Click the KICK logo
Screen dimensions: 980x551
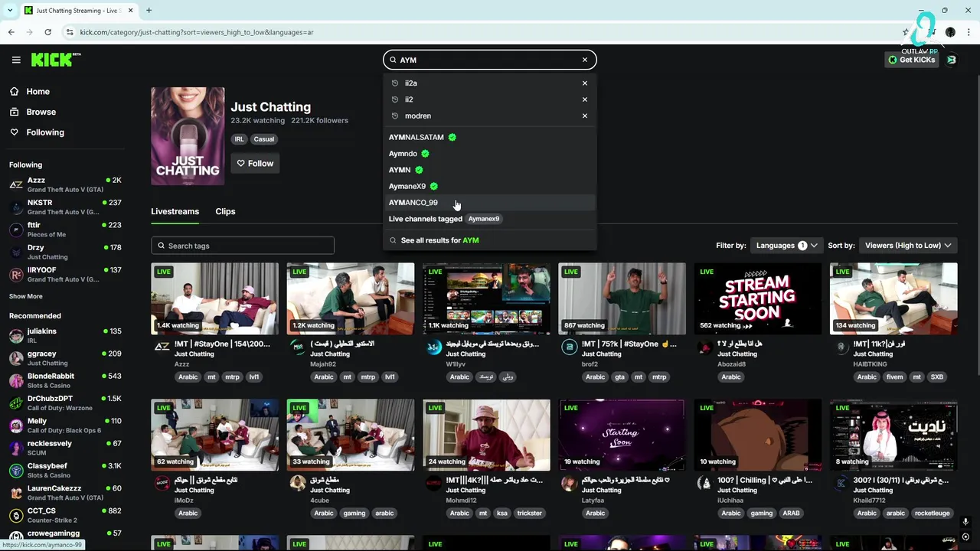pos(56,60)
